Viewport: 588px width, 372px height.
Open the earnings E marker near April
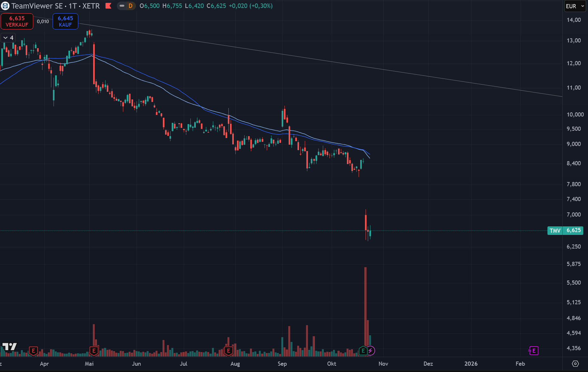pyautogui.click(x=33, y=351)
